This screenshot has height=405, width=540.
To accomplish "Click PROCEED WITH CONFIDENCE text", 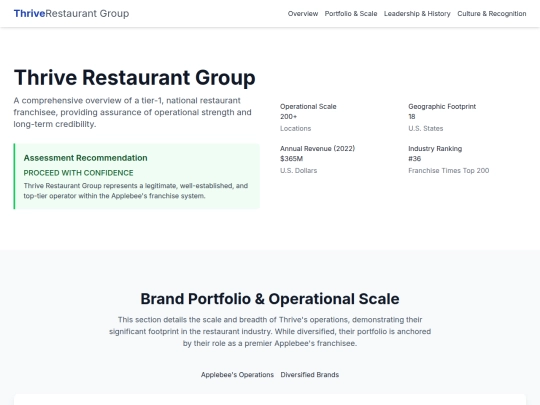I will [79, 173].
